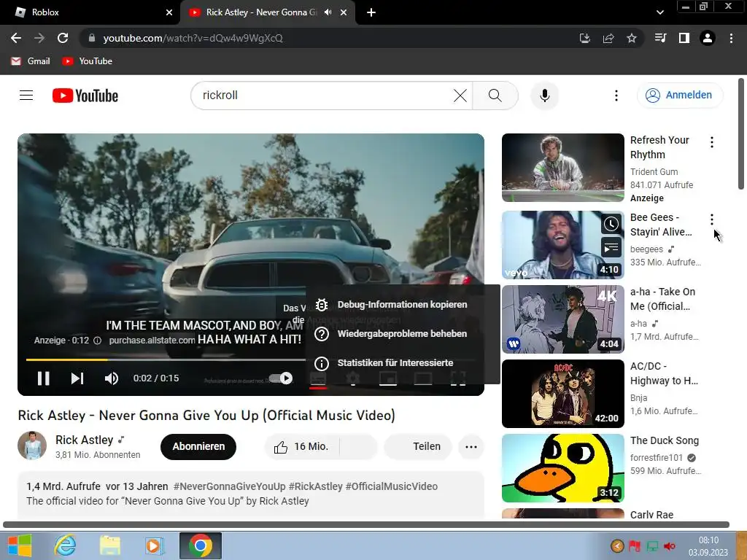The height and width of the screenshot is (560, 747).
Task: Go to the YouTube home logo
Action: (x=85, y=96)
